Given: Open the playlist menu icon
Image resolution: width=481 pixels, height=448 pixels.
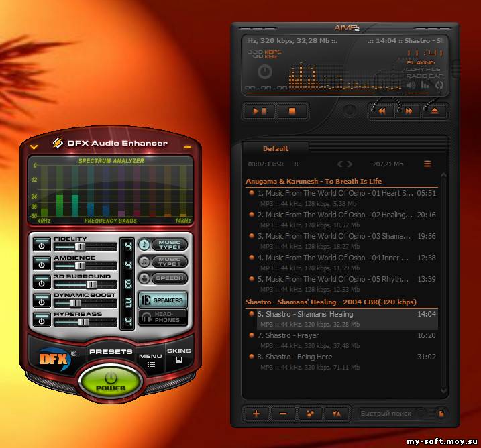Looking at the screenshot, I should [x=427, y=164].
